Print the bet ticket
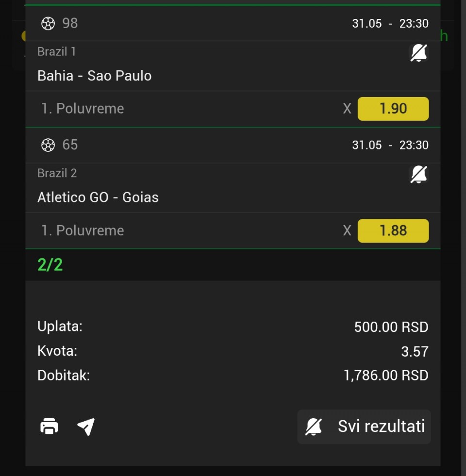 (x=49, y=427)
